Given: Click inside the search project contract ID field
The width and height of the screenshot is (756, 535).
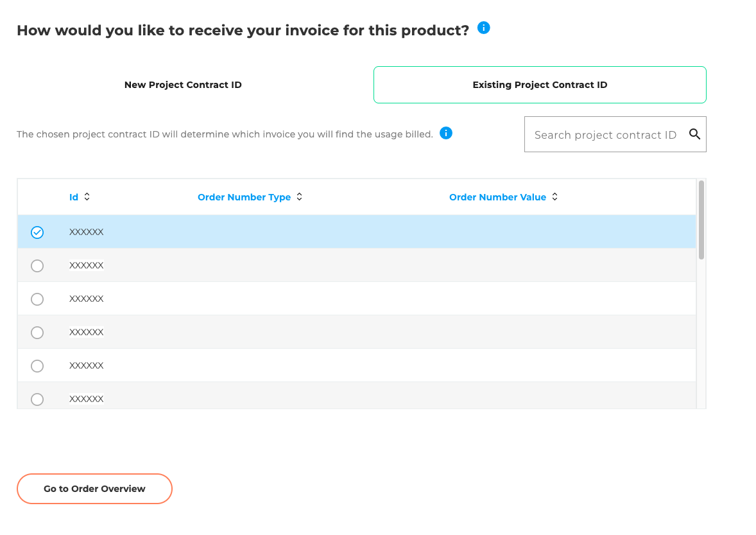Looking at the screenshot, I should 603,134.
